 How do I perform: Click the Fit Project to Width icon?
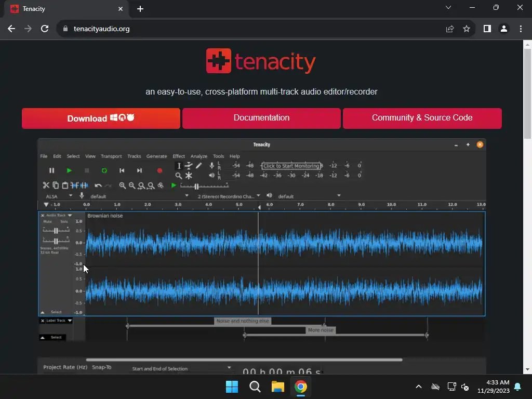(x=151, y=185)
